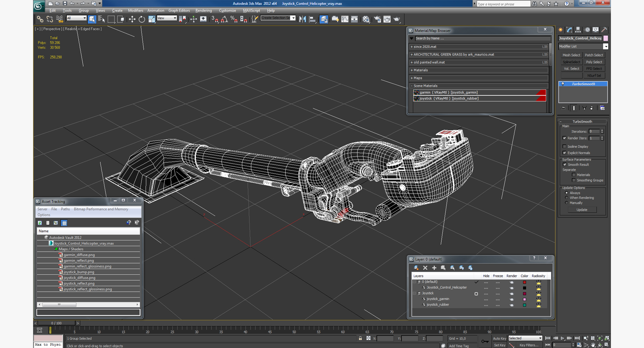
Task: Click Create New Layer icon in Layer dialog
Action: click(416, 268)
